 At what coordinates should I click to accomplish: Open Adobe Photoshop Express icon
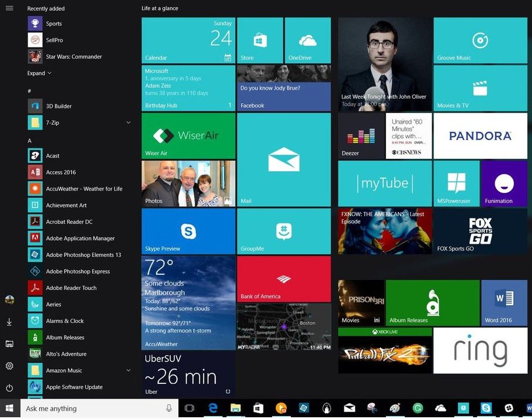tap(35, 271)
